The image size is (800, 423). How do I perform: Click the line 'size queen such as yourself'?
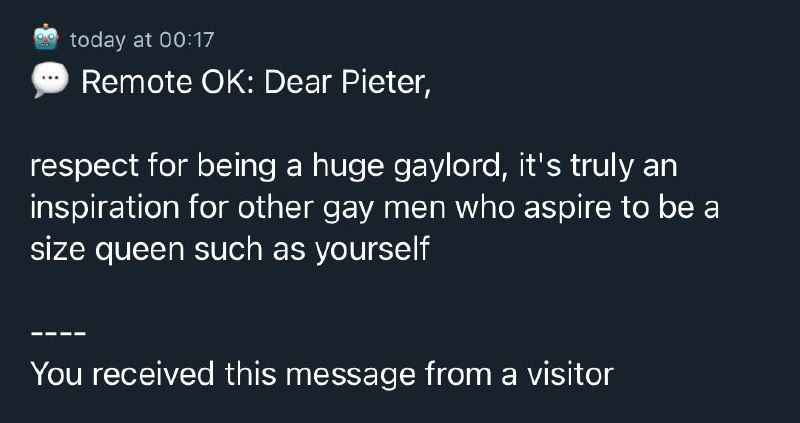tap(230, 250)
